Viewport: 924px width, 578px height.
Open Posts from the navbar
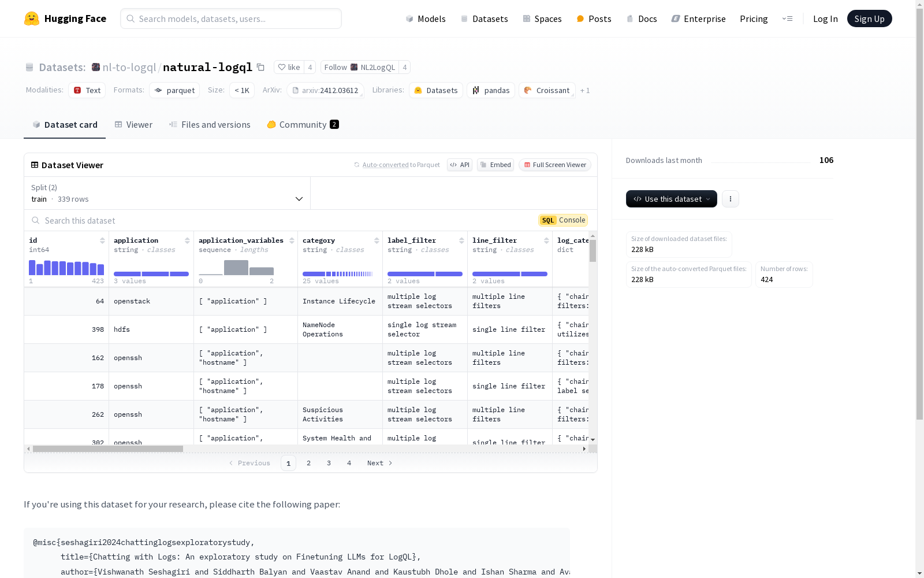594,18
